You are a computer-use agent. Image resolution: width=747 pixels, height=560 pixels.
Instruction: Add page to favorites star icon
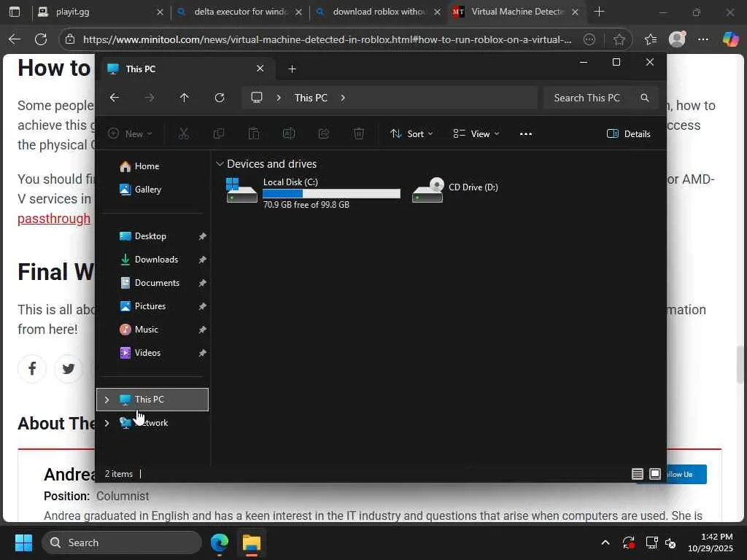[x=619, y=39]
